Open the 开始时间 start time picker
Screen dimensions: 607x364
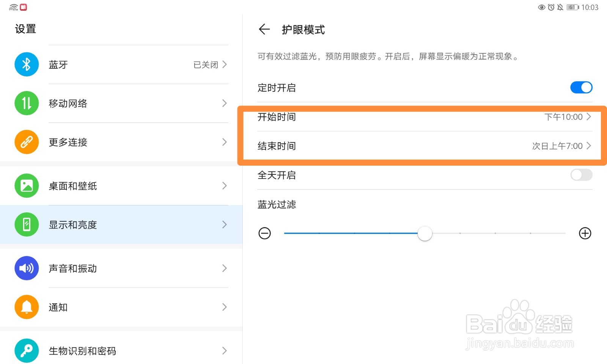tap(421, 117)
